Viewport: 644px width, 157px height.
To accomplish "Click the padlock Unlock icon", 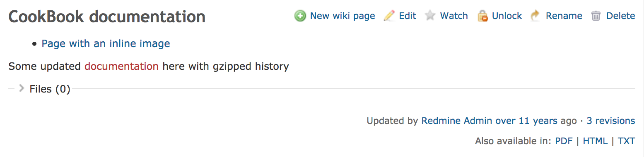I will click(x=482, y=16).
